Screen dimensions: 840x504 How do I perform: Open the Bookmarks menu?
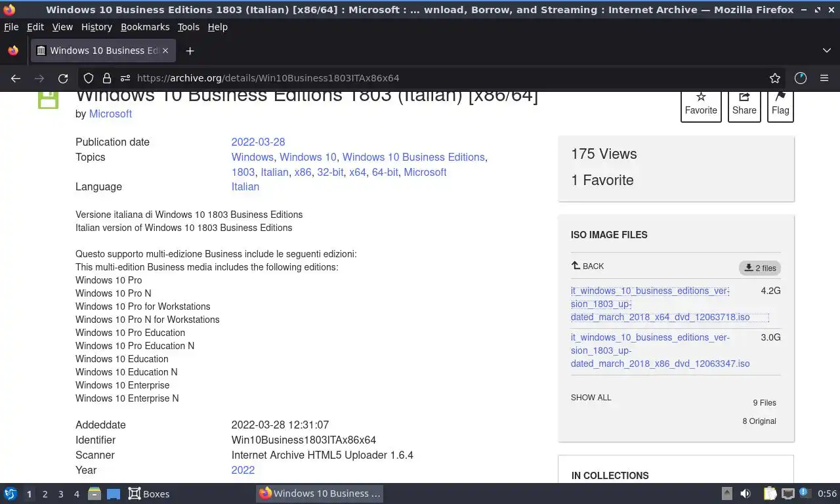click(145, 27)
